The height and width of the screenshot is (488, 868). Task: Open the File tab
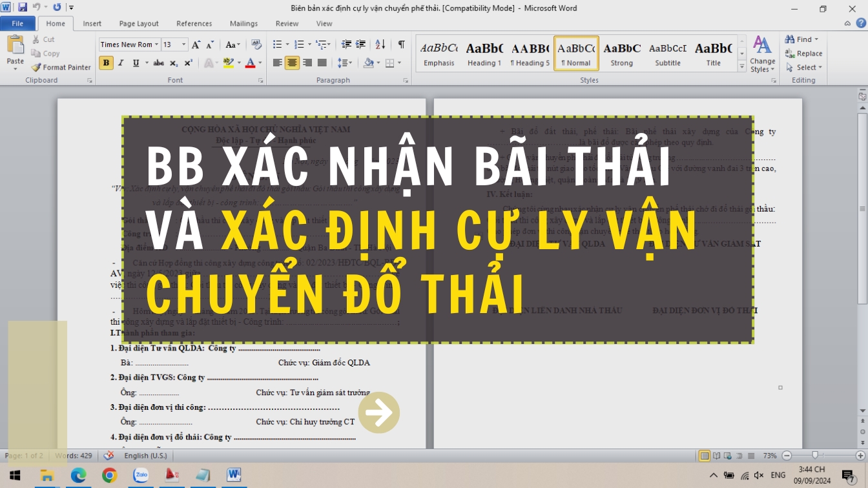click(x=18, y=23)
